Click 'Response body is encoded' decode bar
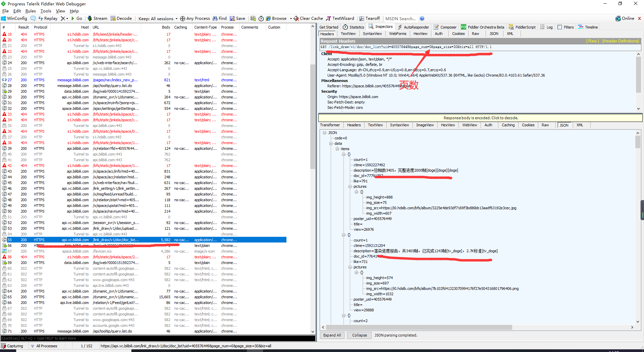644x352 pixels. (480, 118)
